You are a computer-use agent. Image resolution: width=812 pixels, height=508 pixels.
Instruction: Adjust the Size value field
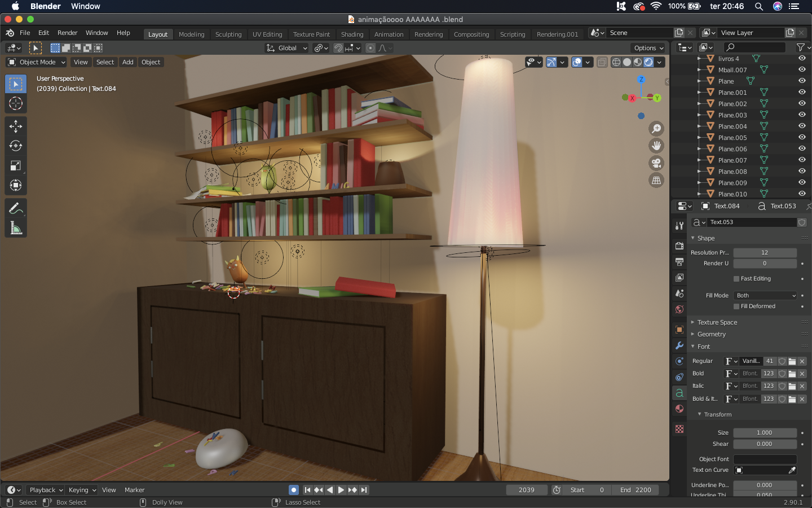765,433
